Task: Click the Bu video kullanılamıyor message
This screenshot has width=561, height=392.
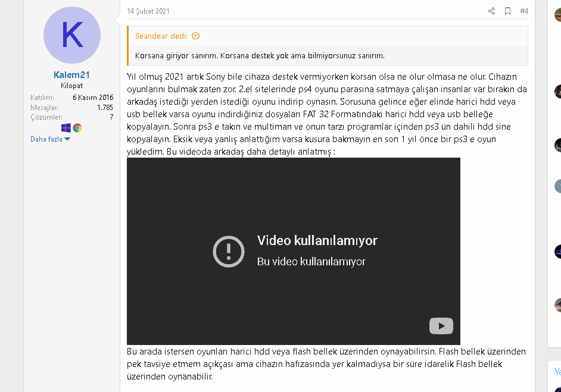Action: 311,261
